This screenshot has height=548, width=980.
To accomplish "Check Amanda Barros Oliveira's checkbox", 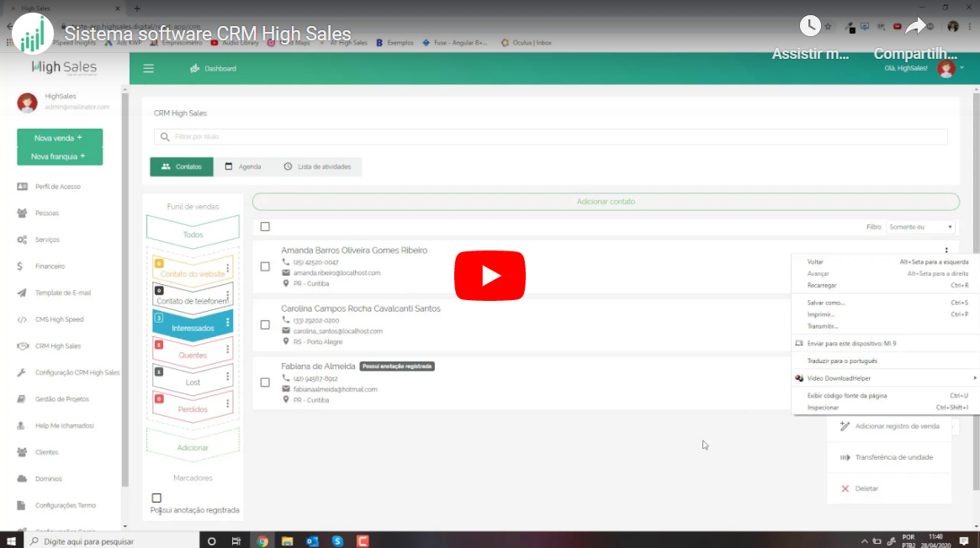I will [x=265, y=266].
